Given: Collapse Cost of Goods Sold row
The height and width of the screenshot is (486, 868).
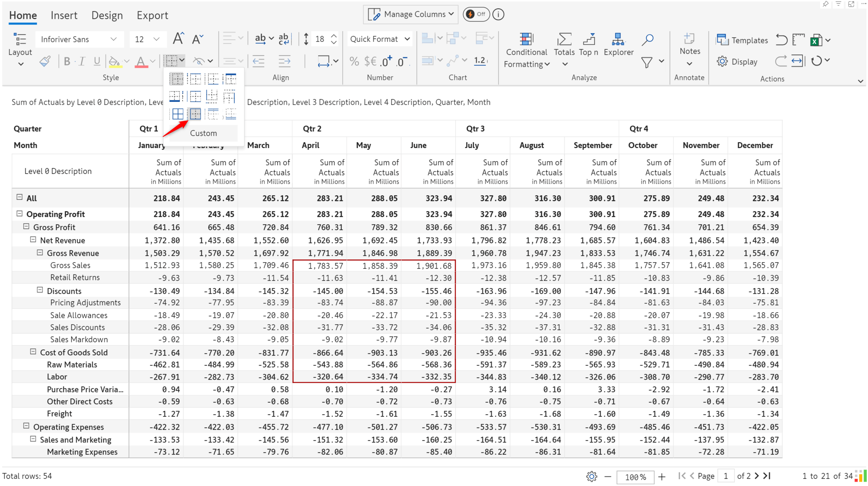Looking at the screenshot, I should 33,352.
